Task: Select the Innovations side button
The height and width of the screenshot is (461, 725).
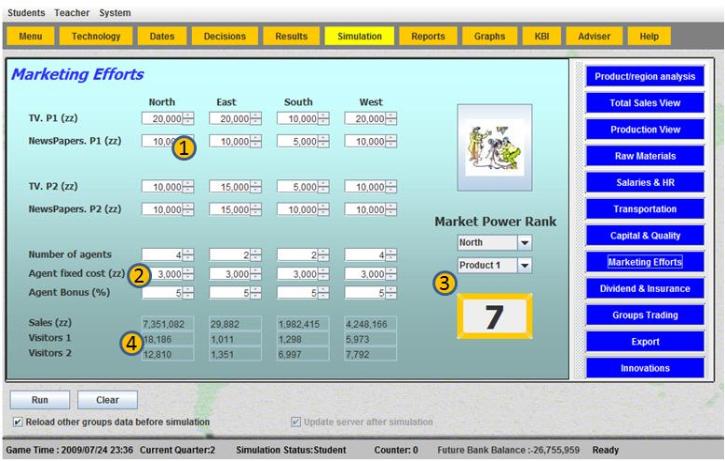Action: (x=642, y=367)
